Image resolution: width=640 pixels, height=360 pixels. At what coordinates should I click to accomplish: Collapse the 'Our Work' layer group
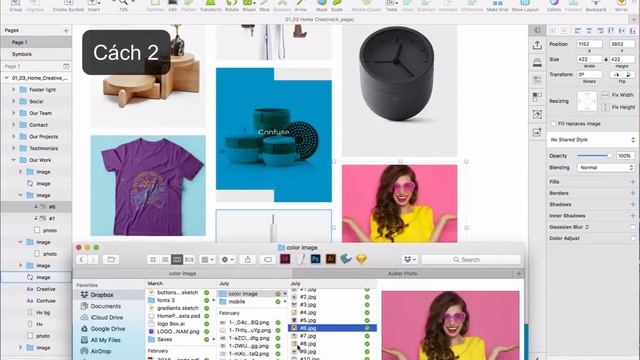tap(13, 160)
